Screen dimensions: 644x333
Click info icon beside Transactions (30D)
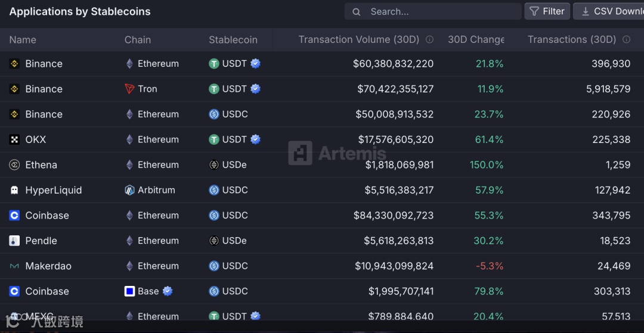pyautogui.click(x=626, y=39)
